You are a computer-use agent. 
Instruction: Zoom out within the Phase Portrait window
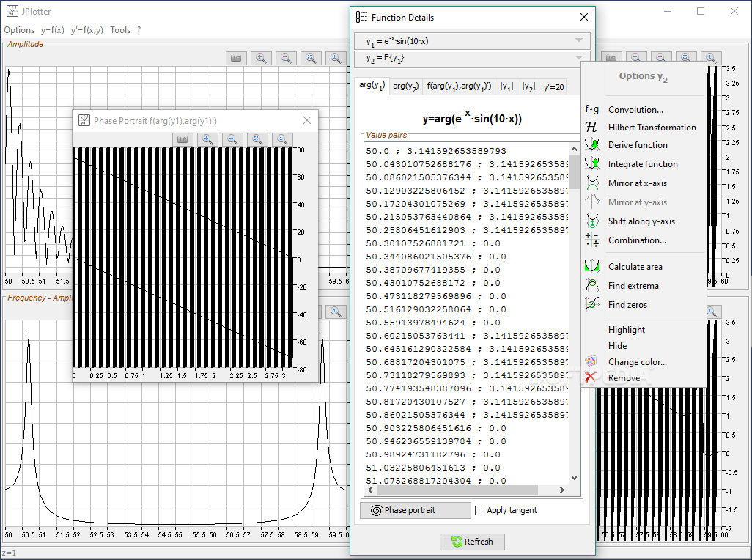[x=232, y=139]
